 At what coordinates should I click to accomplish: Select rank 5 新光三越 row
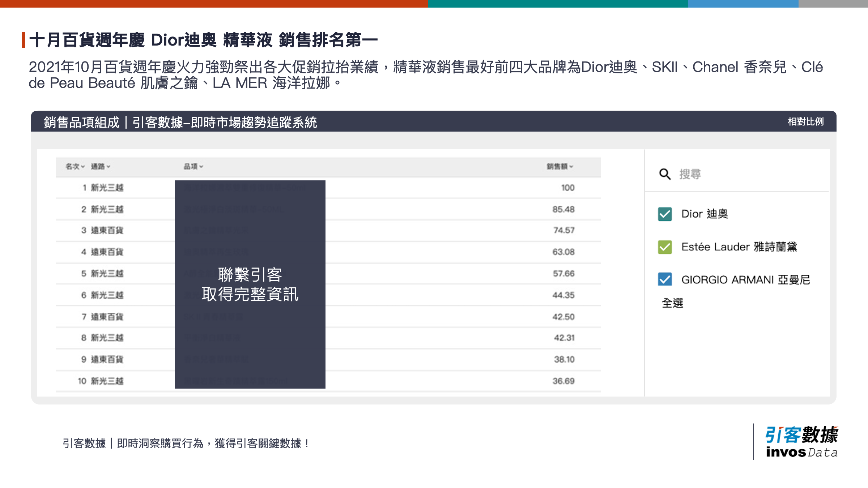(x=328, y=274)
